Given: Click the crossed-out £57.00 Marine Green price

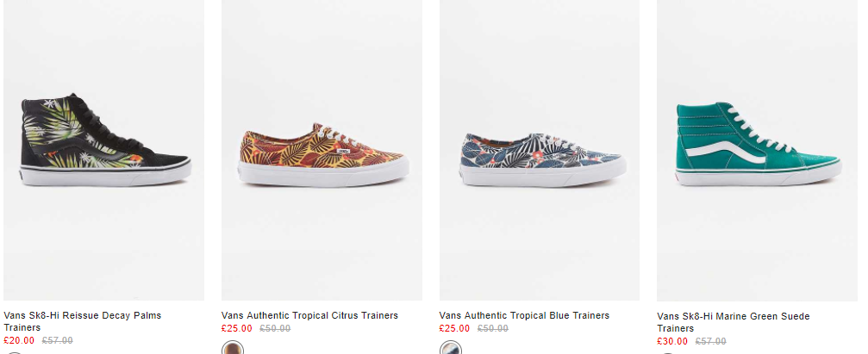Looking at the screenshot, I should [711, 341].
